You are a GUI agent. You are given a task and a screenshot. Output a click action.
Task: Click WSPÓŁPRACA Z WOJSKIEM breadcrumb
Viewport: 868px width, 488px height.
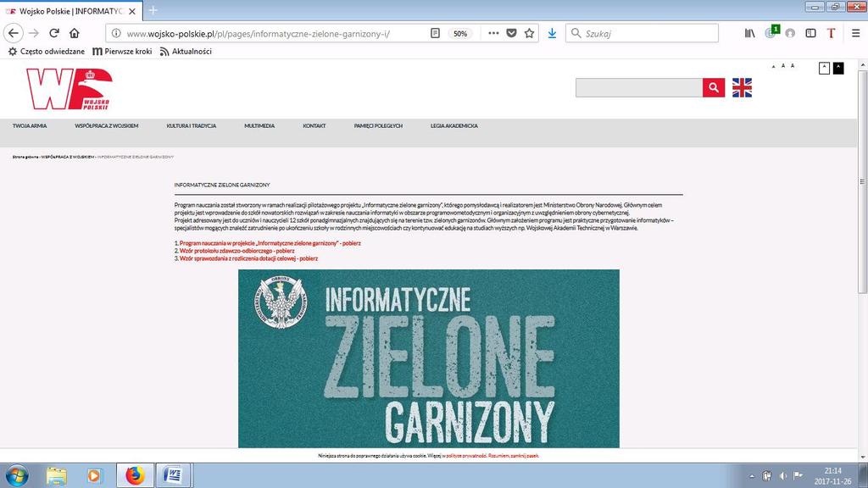68,157
